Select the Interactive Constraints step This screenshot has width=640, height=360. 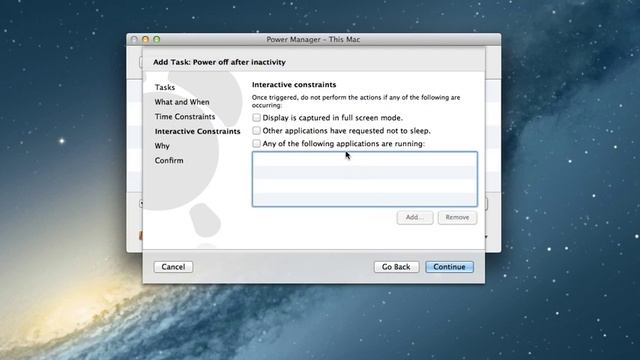(198, 131)
